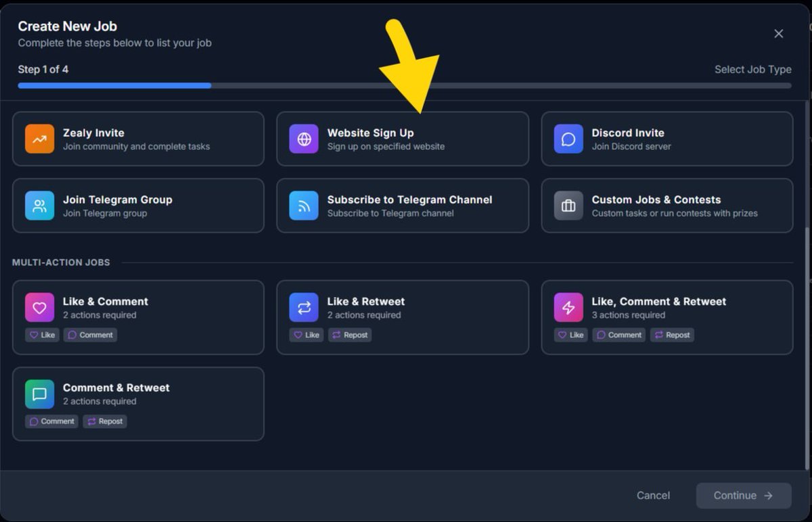Click the 'Select Job Type' label

point(753,70)
